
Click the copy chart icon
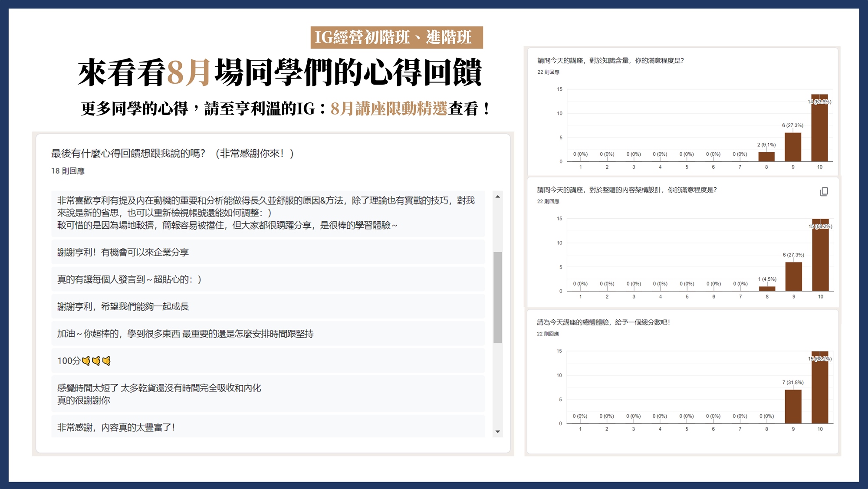tap(824, 192)
